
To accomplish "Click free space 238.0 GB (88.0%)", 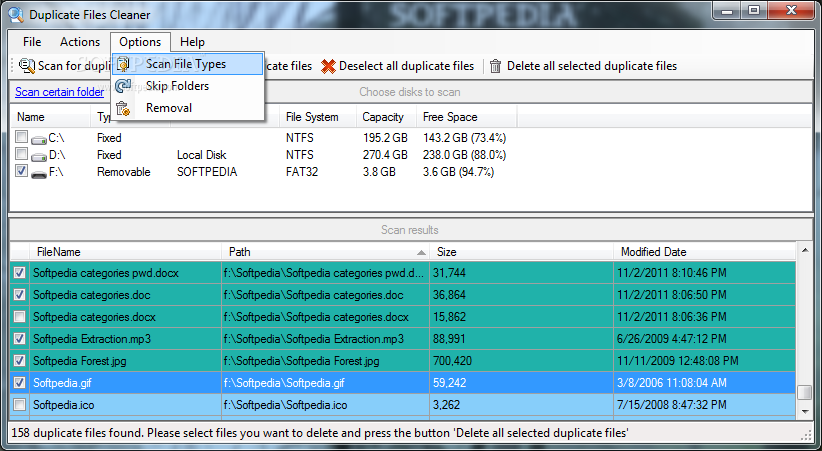I will (464, 155).
